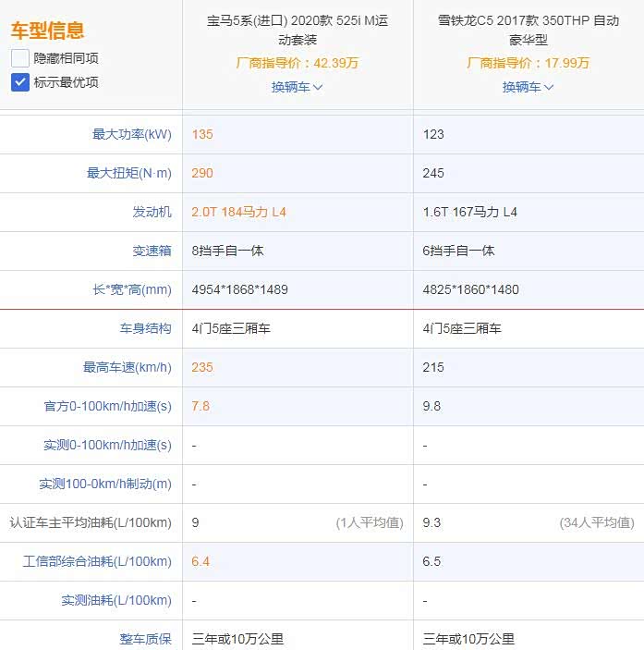The image size is (644, 650).
Task: Click the 车身结构 row label
Action: tap(145, 328)
